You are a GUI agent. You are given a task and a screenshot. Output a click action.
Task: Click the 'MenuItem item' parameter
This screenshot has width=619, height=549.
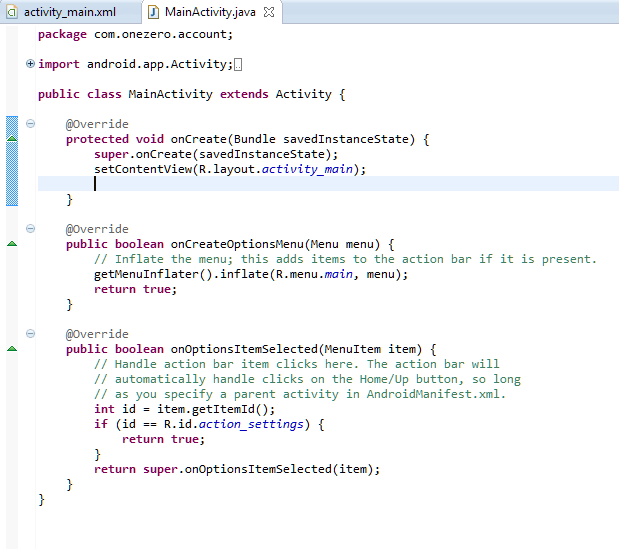(370, 349)
